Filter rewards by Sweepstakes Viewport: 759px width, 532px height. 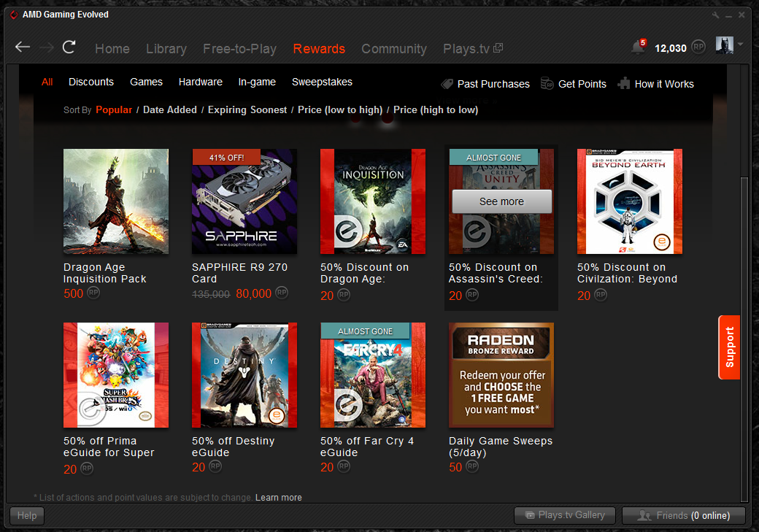(322, 82)
